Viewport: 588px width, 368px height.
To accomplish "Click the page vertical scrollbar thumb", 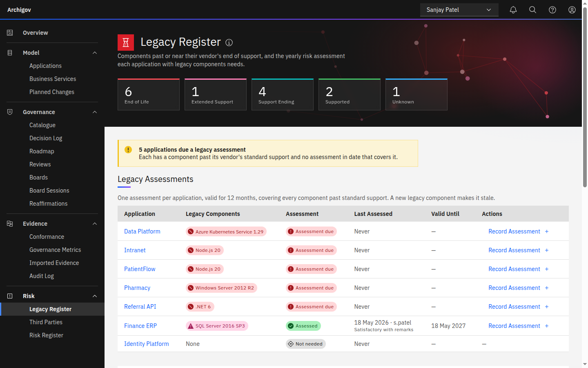I will 585,97.
